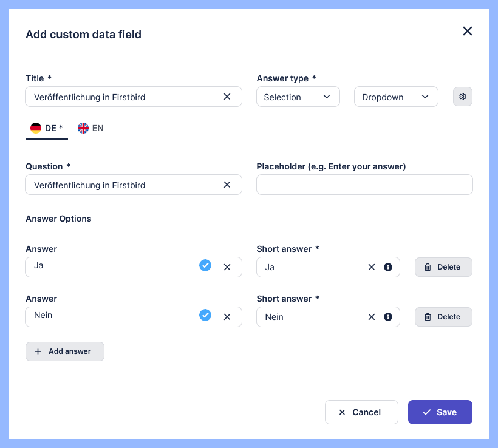Screen dimensions: 498x448
Task: Show info for 'Ja' short answer
Action: click(388, 267)
